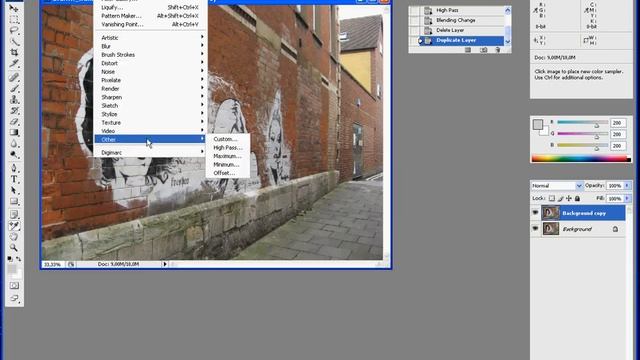This screenshot has height=360, width=640.
Task: Choose High Pass from Other submenu
Action: coord(228,148)
